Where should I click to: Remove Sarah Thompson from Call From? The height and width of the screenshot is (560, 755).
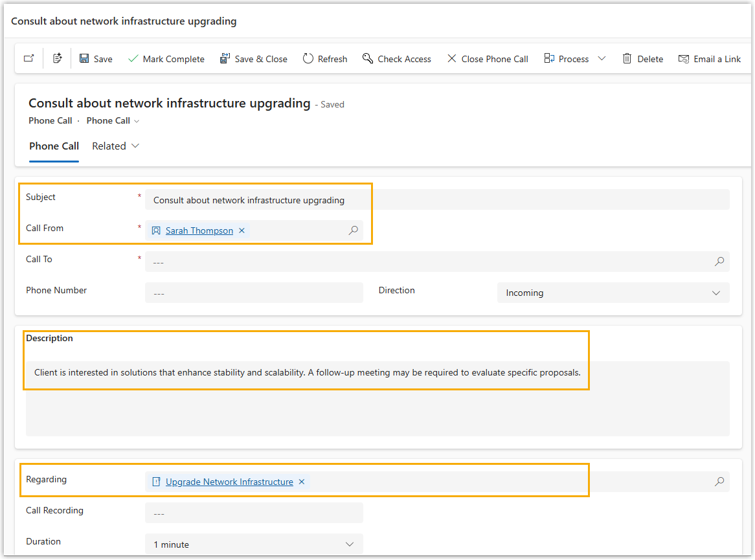242,230
